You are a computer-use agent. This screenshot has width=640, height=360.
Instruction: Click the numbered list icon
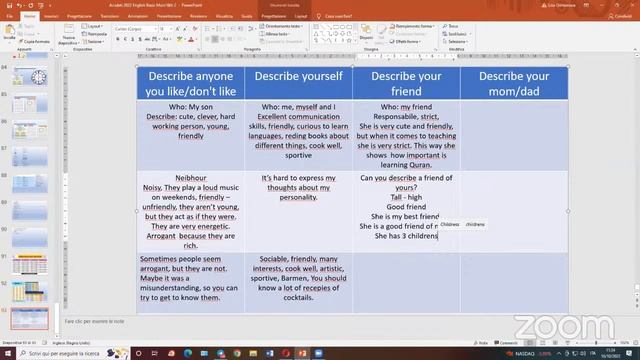click(x=220, y=29)
